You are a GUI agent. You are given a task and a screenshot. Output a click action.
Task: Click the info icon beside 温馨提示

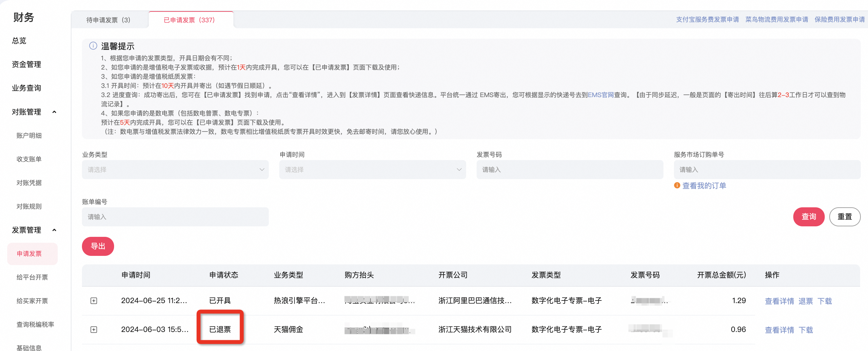click(x=93, y=46)
